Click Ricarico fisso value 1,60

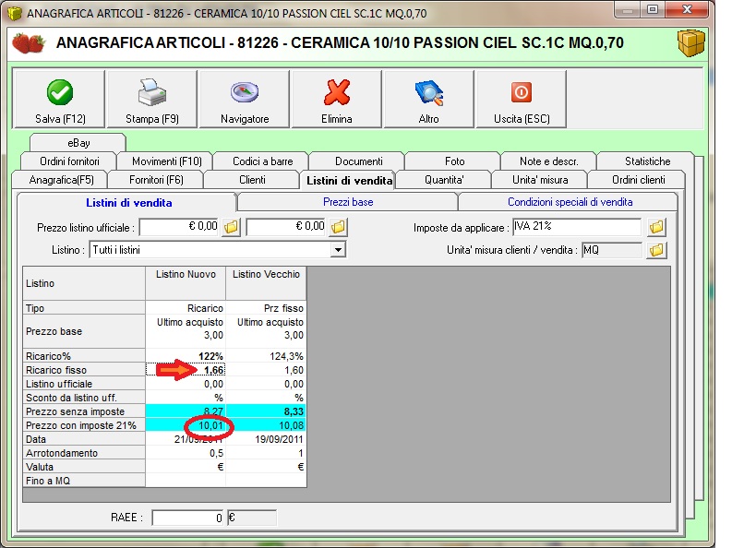(x=266, y=370)
